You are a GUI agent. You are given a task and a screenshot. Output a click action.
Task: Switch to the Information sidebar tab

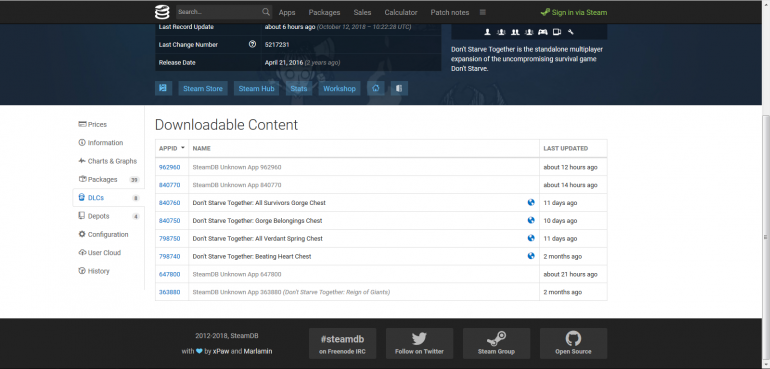click(109, 142)
